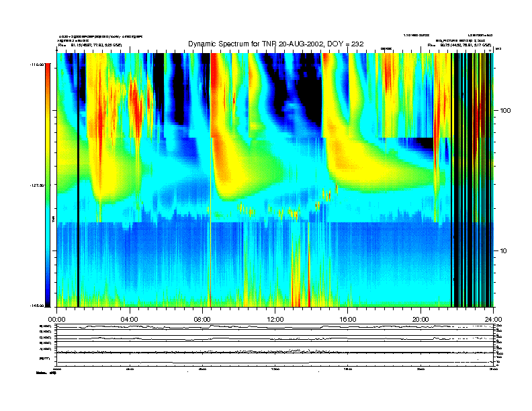Click the 10 frequency axis label
This screenshot has width=532, height=411.
(x=504, y=251)
